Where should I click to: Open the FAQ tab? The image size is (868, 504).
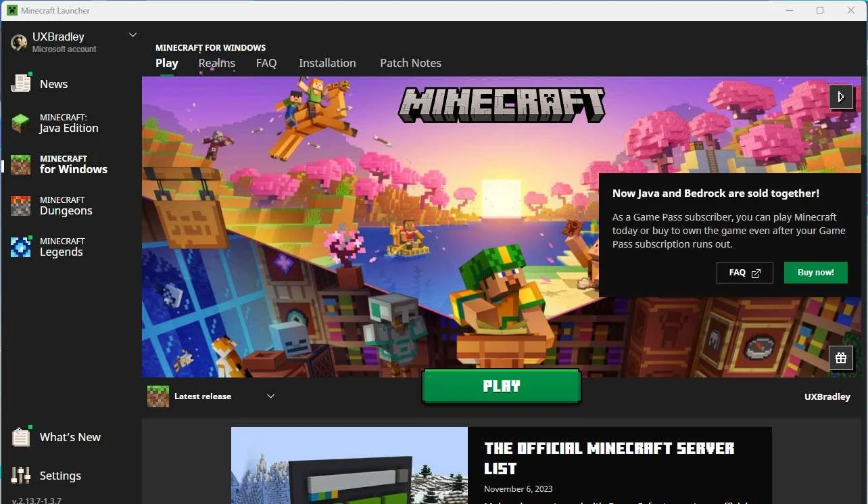[266, 63]
